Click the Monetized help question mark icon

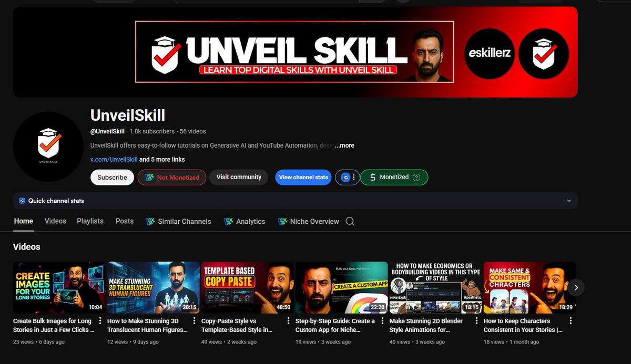[416, 178]
